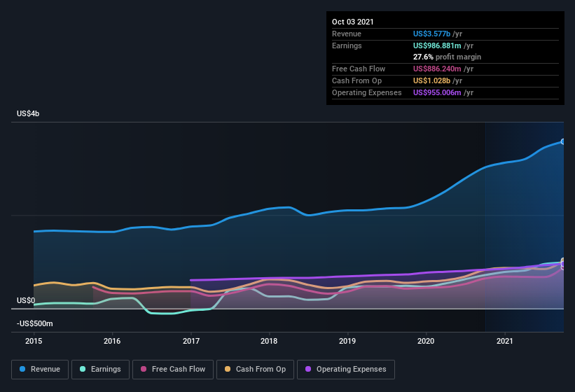This screenshot has width=575, height=392.
Task: Select the 2019 x-axis label
Action: (347, 341)
